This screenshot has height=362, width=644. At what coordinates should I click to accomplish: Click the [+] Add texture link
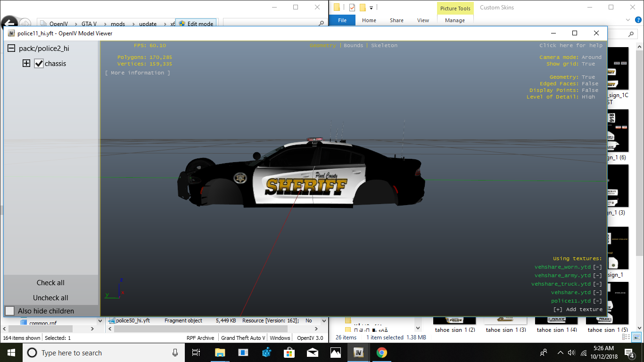tap(578, 309)
